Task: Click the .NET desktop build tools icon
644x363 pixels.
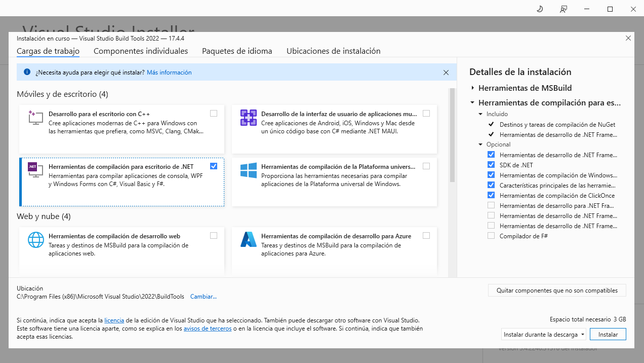Action: [x=36, y=170]
